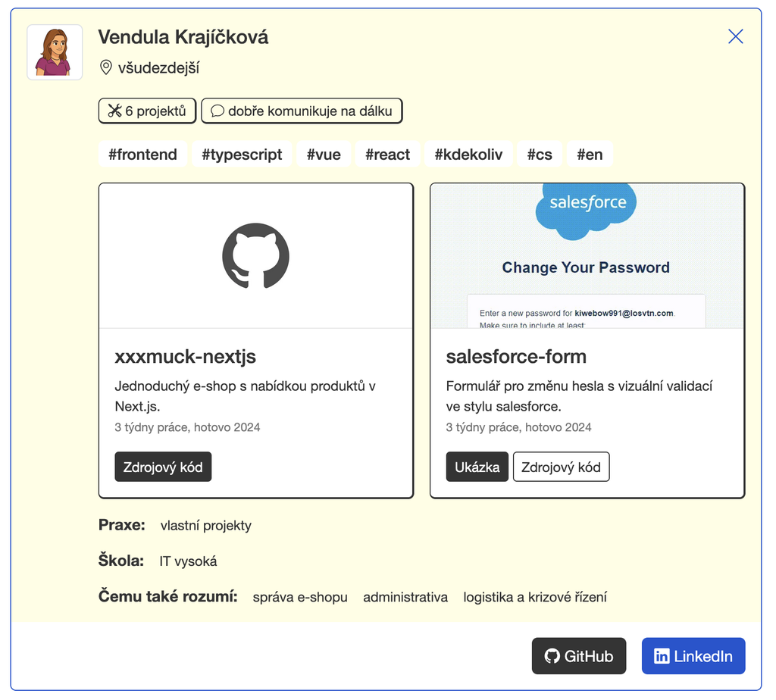Click the #en language tag
The height and width of the screenshot is (700, 776).
click(590, 155)
